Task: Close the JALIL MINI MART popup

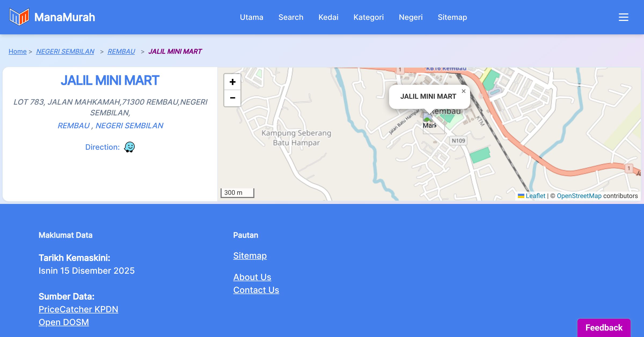Action: pyautogui.click(x=463, y=91)
